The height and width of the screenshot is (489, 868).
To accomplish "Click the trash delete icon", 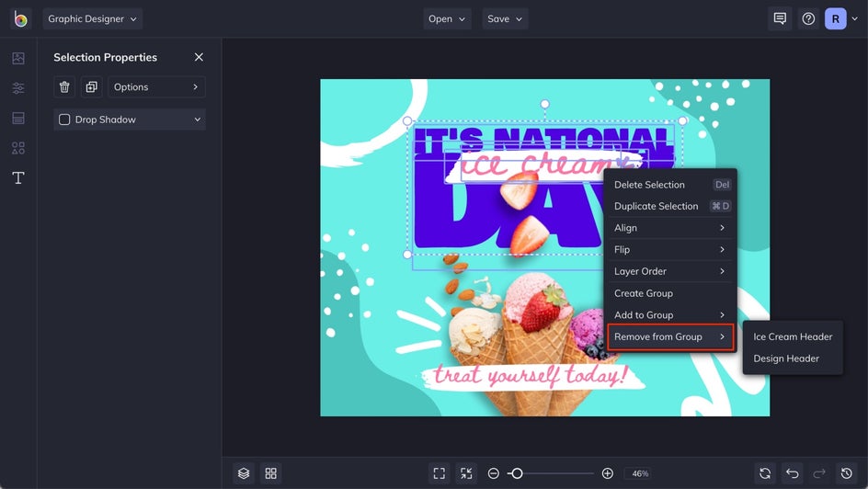I will 64,86.
